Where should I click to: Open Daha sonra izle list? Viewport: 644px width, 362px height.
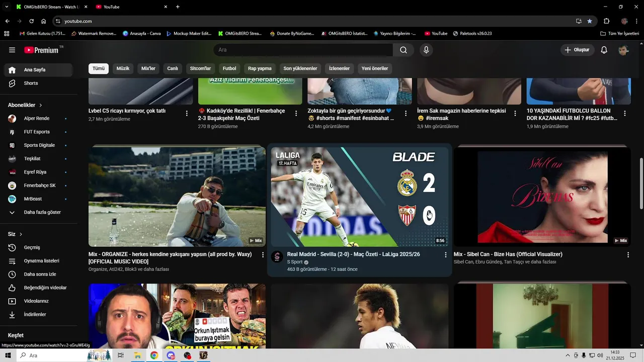(38, 274)
